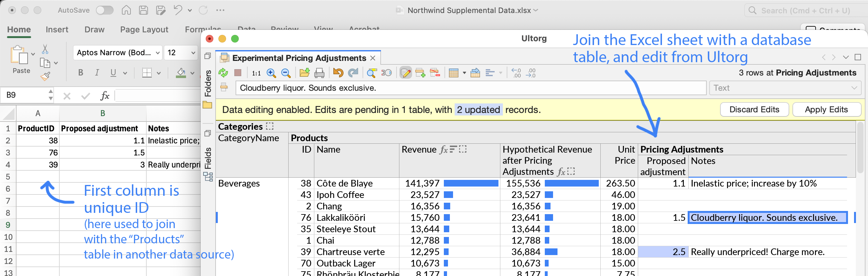868x276 pixels.
Task: Toggle data editing mode pencil button
Action: (406, 73)
